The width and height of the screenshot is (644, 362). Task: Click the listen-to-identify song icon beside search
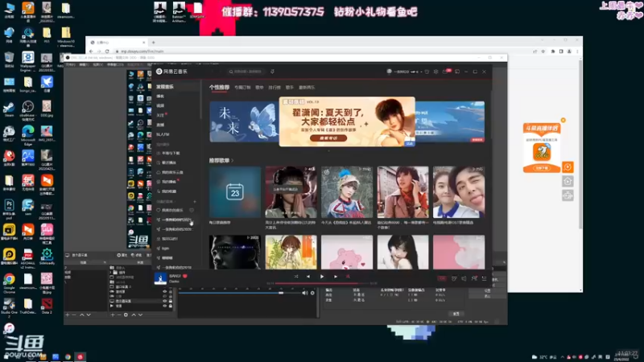[272, 72]
